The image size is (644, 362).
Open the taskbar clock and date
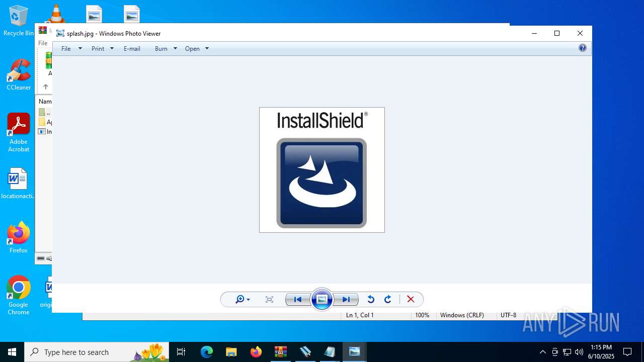click(601, 352)
